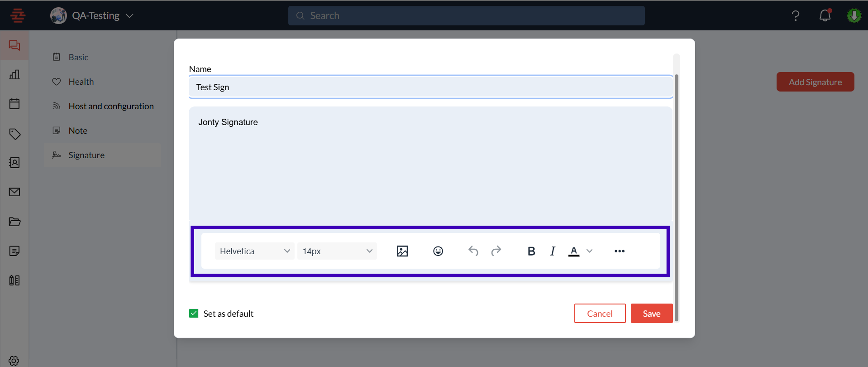This screenshot has width=868, height=367.
Task: Insert an image into the signature
Action: tap(402, 251)
